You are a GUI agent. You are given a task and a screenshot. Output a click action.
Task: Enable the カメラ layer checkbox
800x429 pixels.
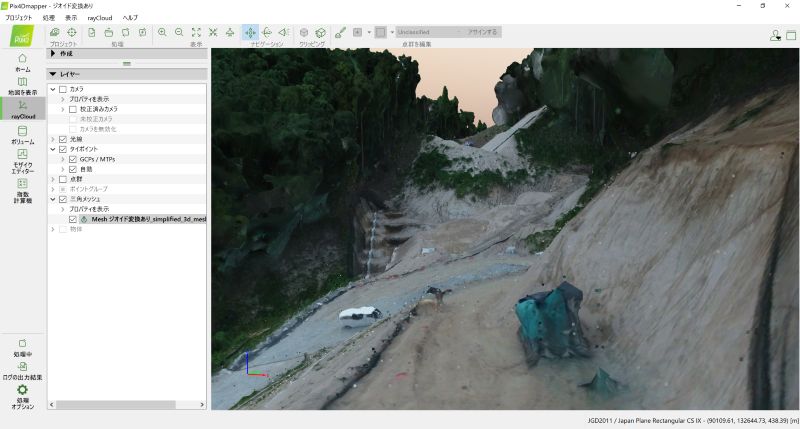63,89
